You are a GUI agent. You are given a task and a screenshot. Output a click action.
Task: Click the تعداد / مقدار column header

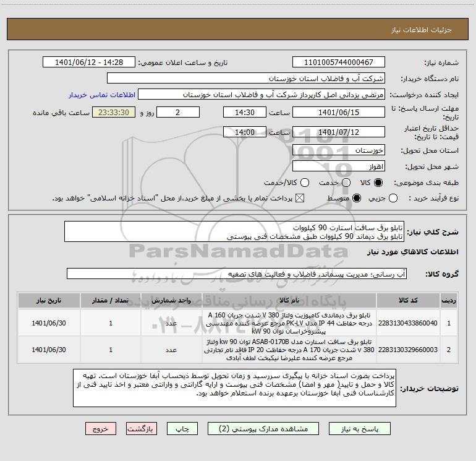[x=111, y=301]
